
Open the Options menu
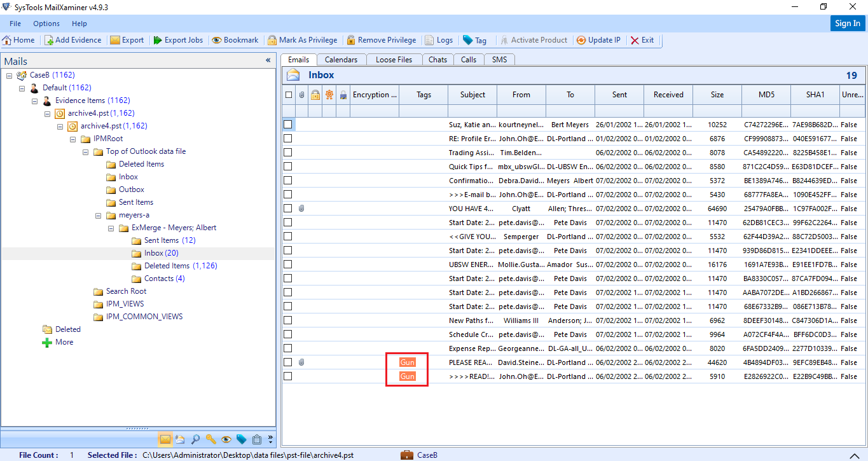45,24
